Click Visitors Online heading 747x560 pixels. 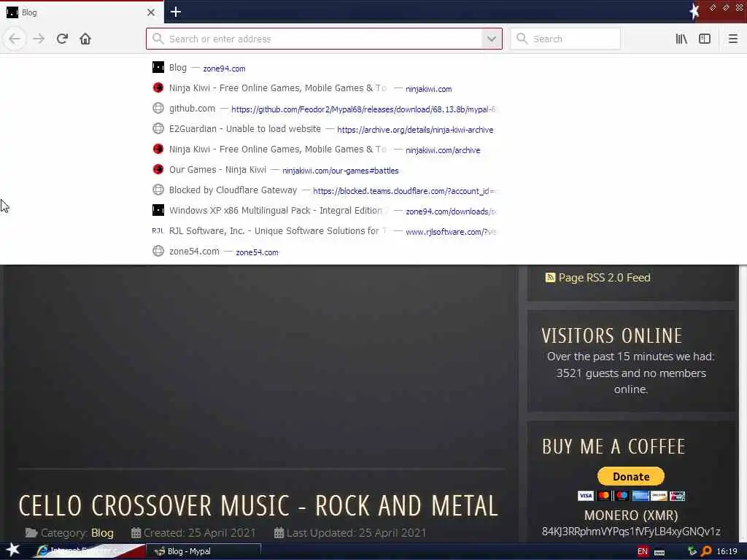pos(612,335)
